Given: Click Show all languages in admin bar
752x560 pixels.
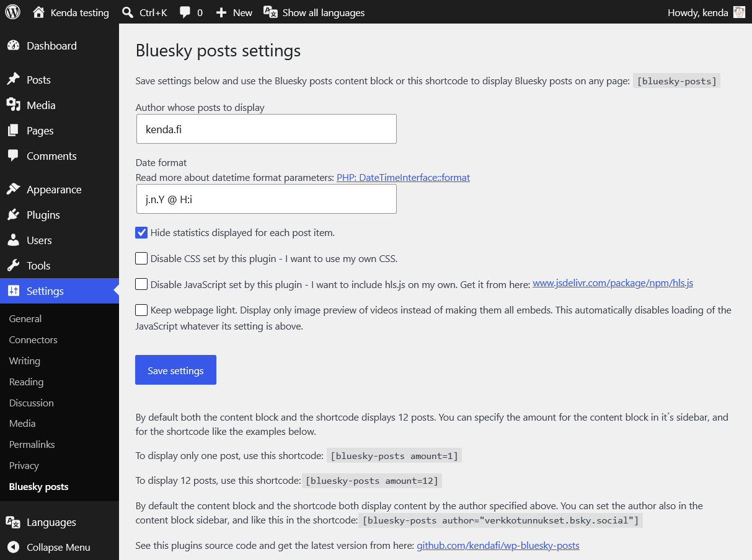Looking at the screenshot, I should tap(324, 12).
